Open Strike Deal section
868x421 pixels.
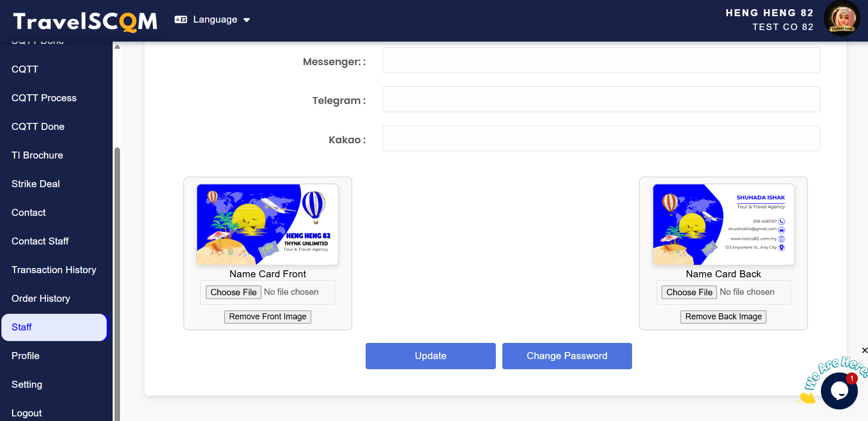[36, 184]
